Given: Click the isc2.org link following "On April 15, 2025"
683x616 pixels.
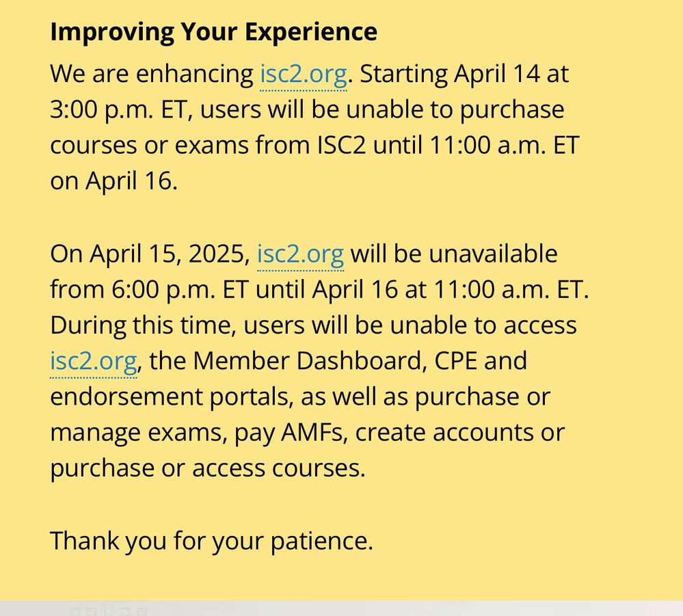Looking at the screenshot, I should [x=300, y=254].
